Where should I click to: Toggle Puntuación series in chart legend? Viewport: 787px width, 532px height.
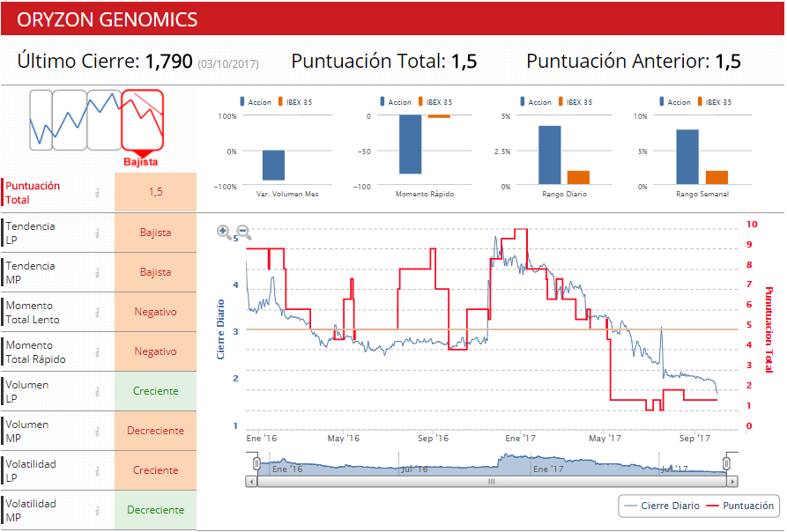pyautogui.click(x=739, y=506)
